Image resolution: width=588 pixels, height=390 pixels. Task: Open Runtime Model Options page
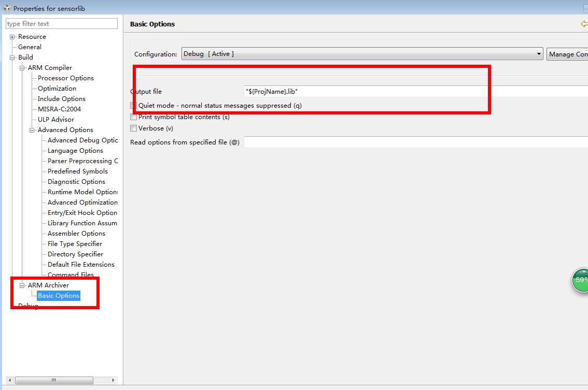coord(82,192)
